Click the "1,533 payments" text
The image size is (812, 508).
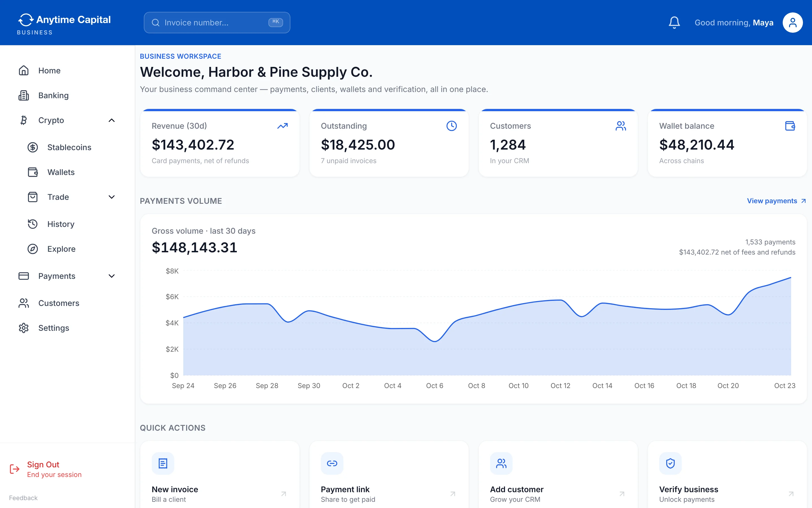click(x=770, y=242)
